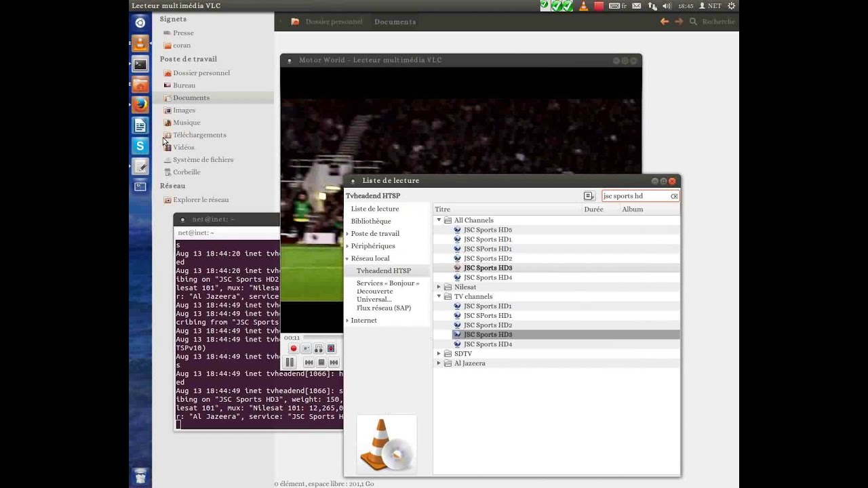Select Services « Bonjour » entry
Screen dimensions: 868x488
coord(388,283)
